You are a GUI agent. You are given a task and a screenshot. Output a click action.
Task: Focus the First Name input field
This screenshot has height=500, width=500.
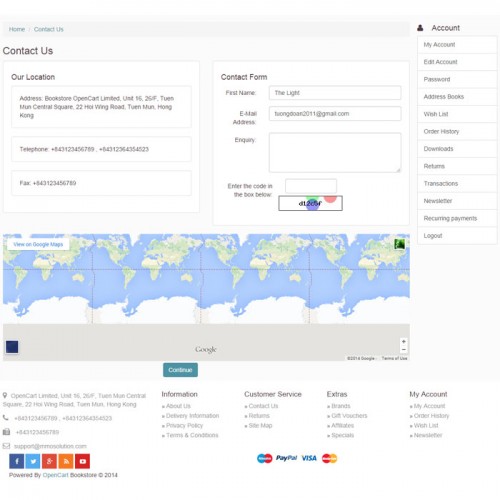(335, 93)
